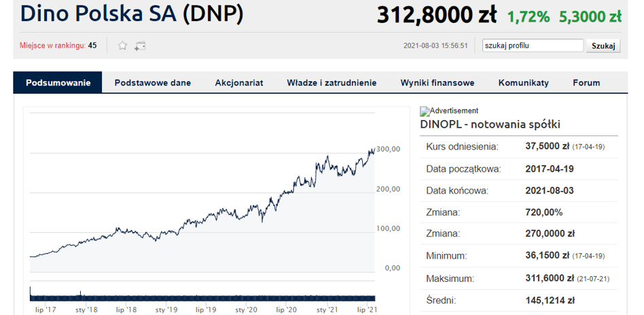
Task: Click the Dino Polska SA (DNP) heading
Action: pyautogui.click(x=132, y=14)
